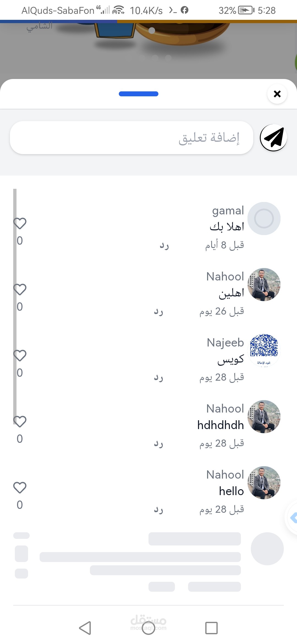Like the 'hello' comment by Nahool
Viewport: 297px width, 644px height.
click(x=20, y=488)
